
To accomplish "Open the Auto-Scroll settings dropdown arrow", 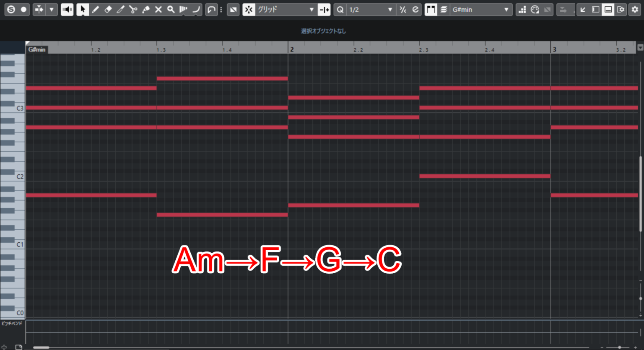I will click(52, 9).
